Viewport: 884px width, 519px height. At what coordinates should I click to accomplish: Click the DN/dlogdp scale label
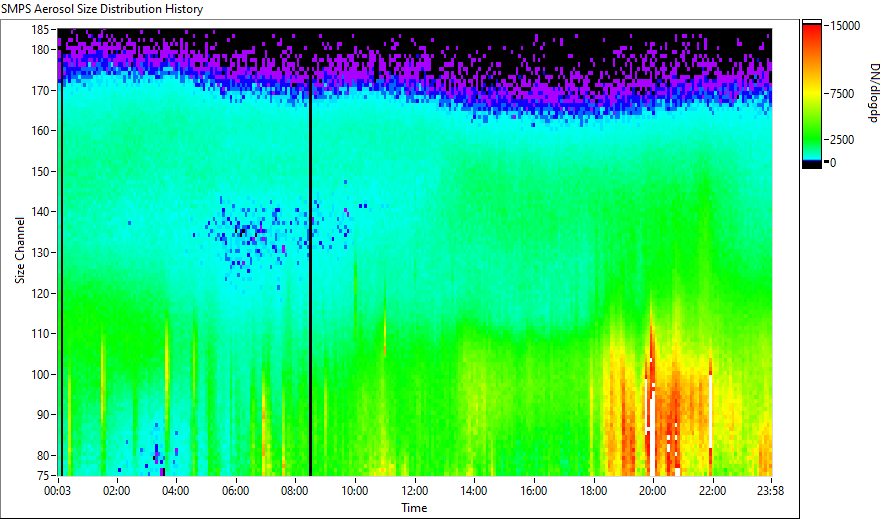873,92
